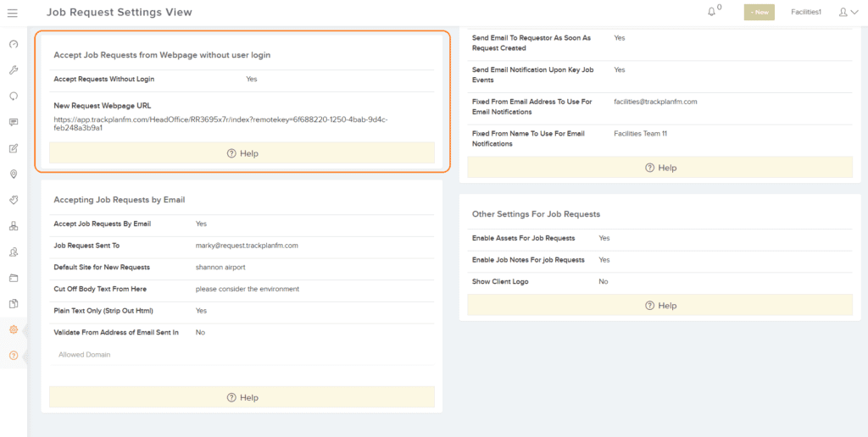The height and width of the screenshot is (437, 868).
Task: Open Help under Other Settings For Job Requests
Action: [x=659, y=306]
